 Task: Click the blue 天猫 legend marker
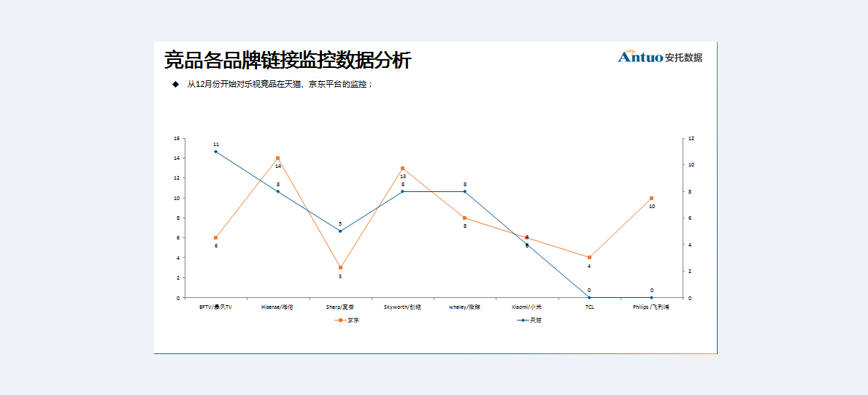523,320
